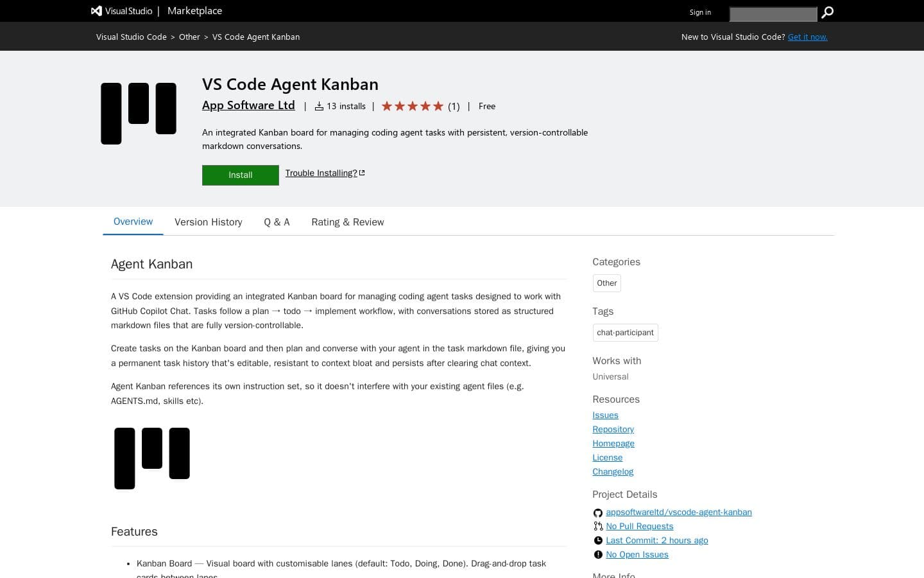Open the Homepage resource link
Screen dimensions: 924x578
pyautogui.click(x=613, y=444)
